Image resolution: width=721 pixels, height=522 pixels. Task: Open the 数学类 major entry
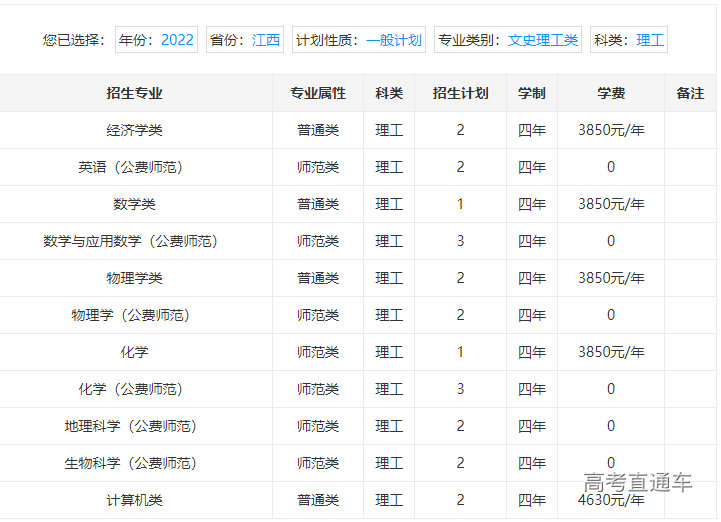tap(134, 204)
